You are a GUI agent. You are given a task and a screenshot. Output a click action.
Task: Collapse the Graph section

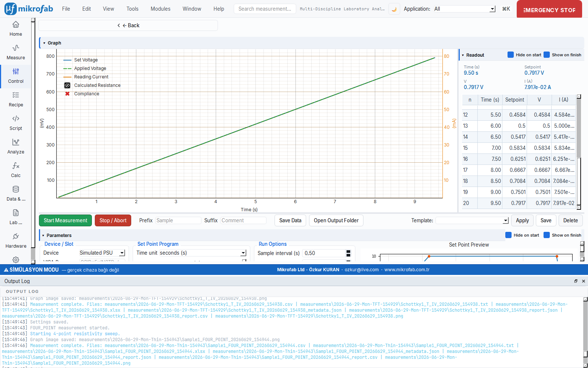[44, 43]
